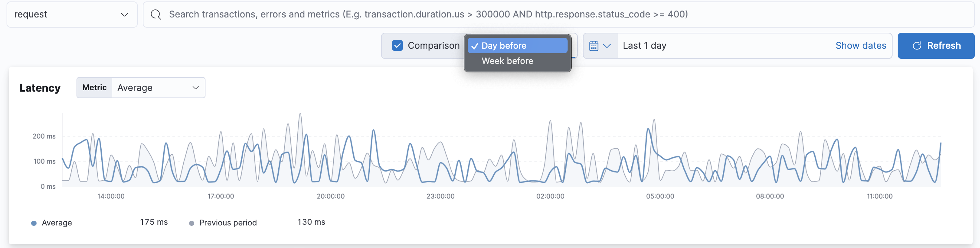The width and height of the screenshot is (980, 248).
Task: Click the 20:00:00 time axis label
Action: tap(330, 196)
